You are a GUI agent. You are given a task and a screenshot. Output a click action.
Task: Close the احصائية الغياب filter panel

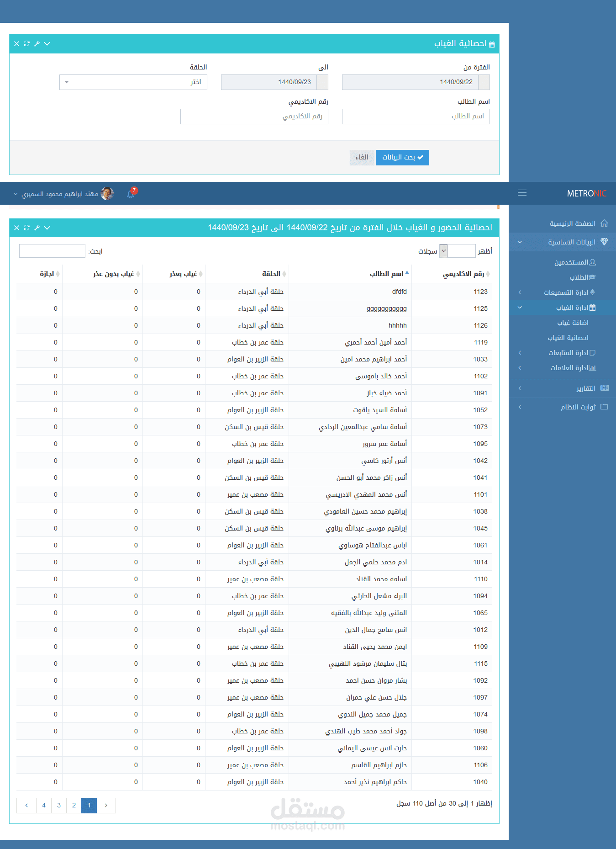pos(16,44)
